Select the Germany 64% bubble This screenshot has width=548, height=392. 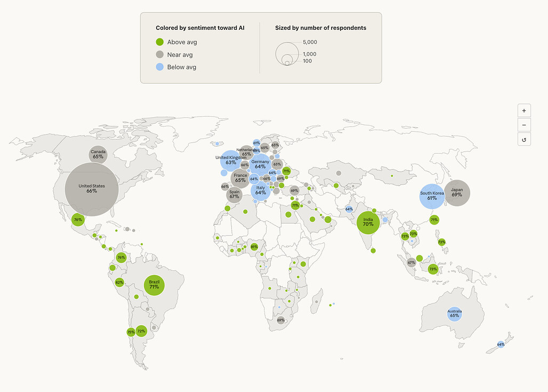pos(260,164)
